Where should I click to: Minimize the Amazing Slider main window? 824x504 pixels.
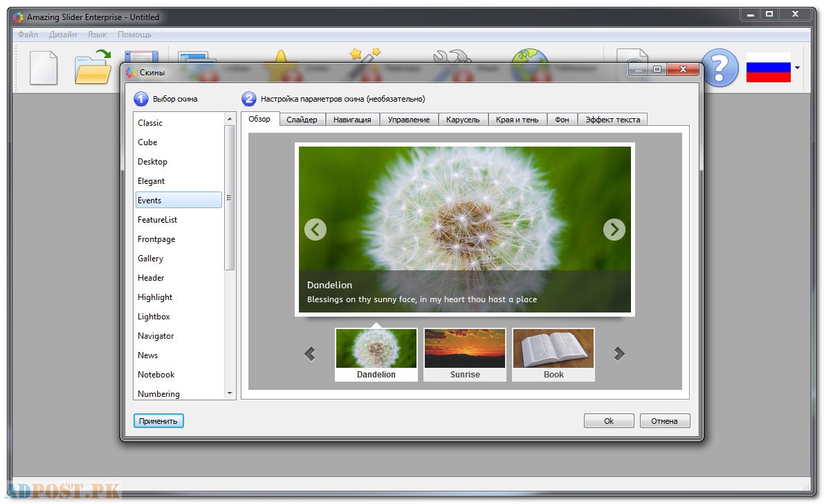coord(751,15)
